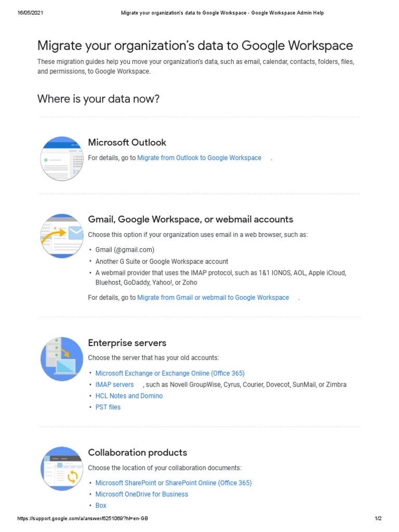Open Microsoft Exchange or Exchange Online link
Image resolution: width=399 pixels, height=532 pixels.
click(x=170, y=373)
